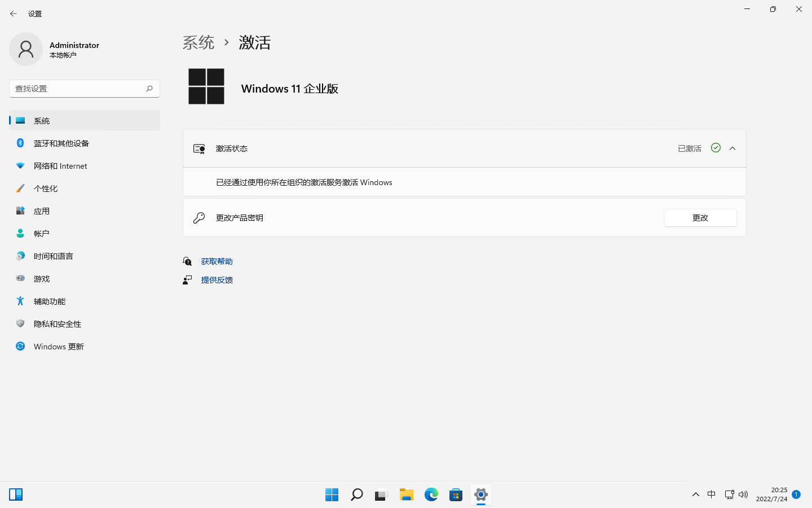Open the notification badge in tray
Viewport: 812px width, 508px height.
[x=796, y=494]
